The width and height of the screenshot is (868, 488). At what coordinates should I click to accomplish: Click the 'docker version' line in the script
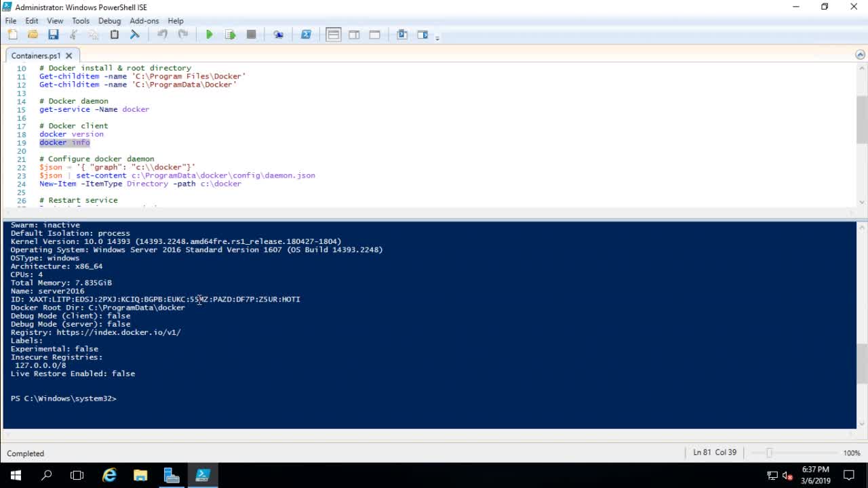(x=71, y=134)
